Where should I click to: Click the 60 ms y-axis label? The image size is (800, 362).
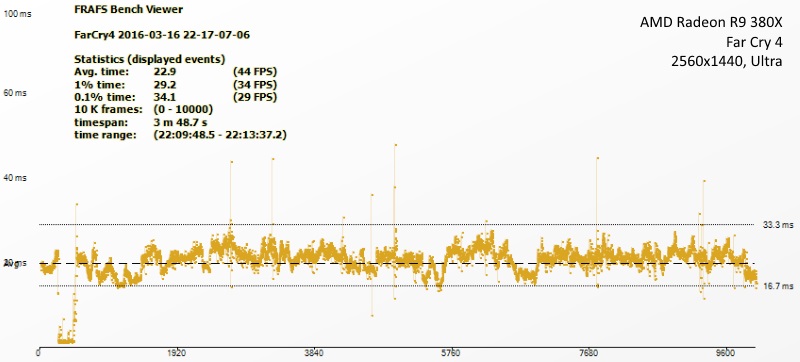click(x=16, y=94)
